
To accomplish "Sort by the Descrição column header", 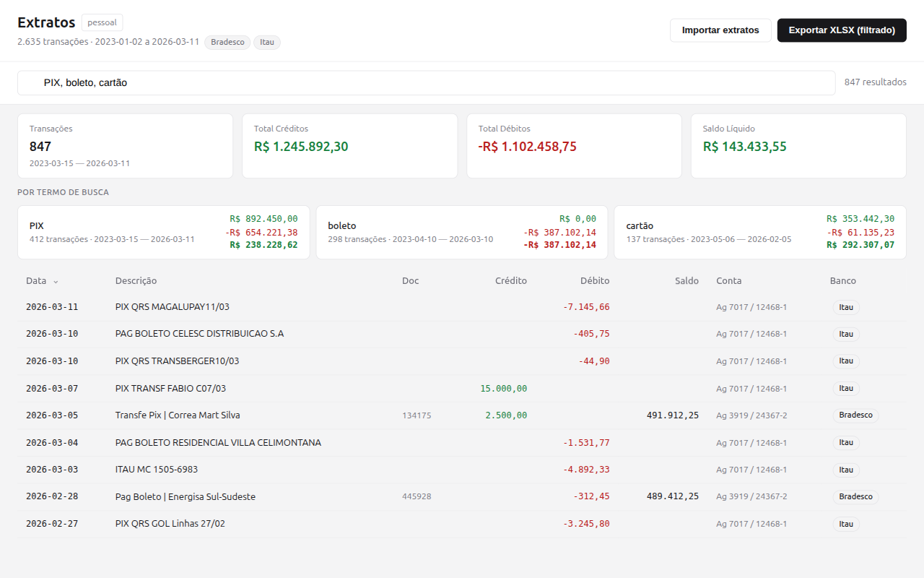I will (x=136, y=281).
